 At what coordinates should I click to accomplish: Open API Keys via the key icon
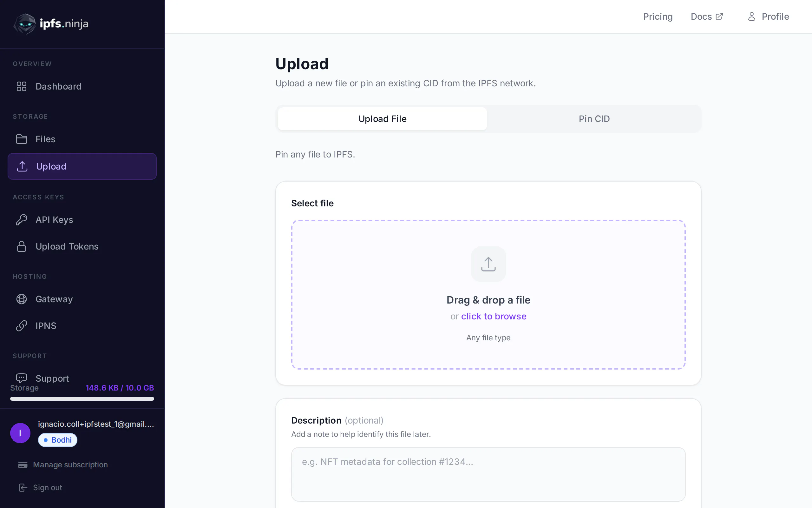[22, 220]
